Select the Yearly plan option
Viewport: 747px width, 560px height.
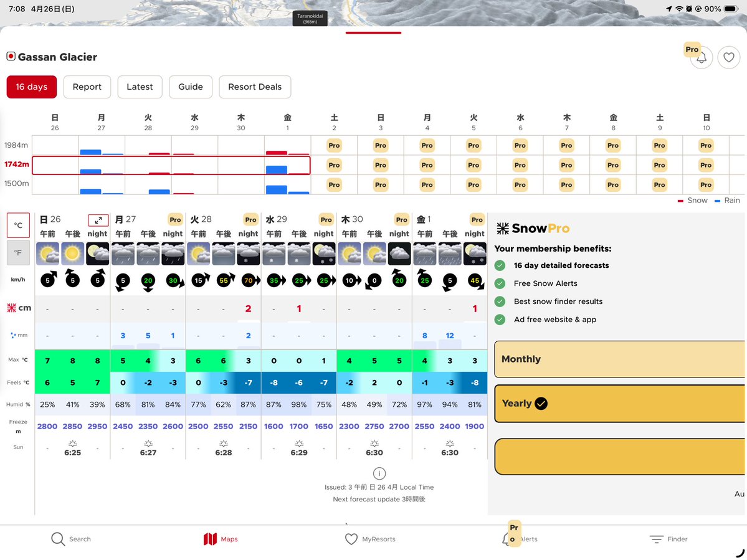coord(620,403)
